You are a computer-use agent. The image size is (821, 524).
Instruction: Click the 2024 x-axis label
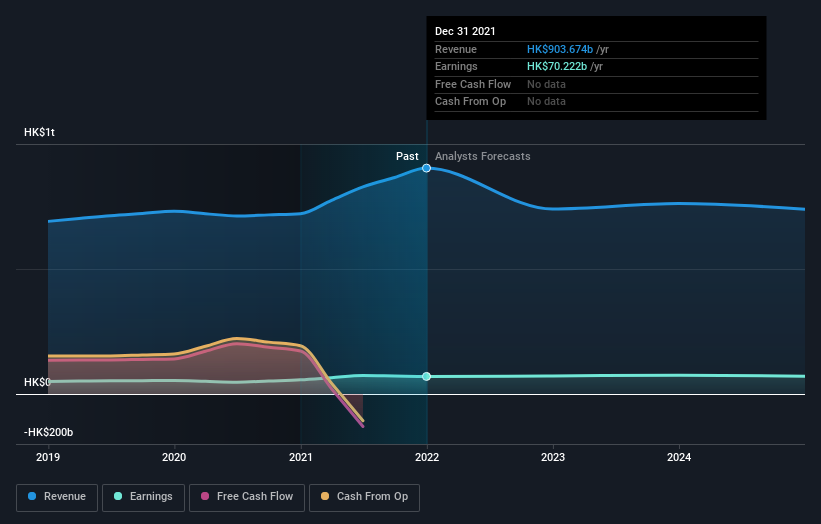point(679,457)
